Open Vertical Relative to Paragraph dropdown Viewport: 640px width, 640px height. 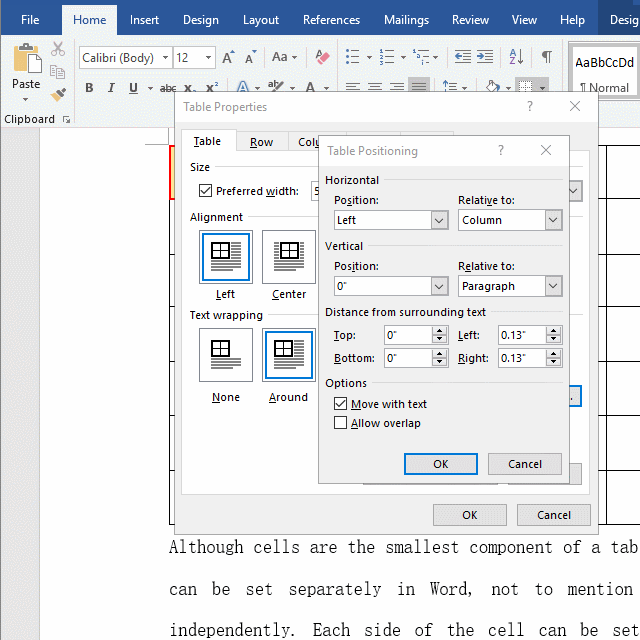coord(553,286)
